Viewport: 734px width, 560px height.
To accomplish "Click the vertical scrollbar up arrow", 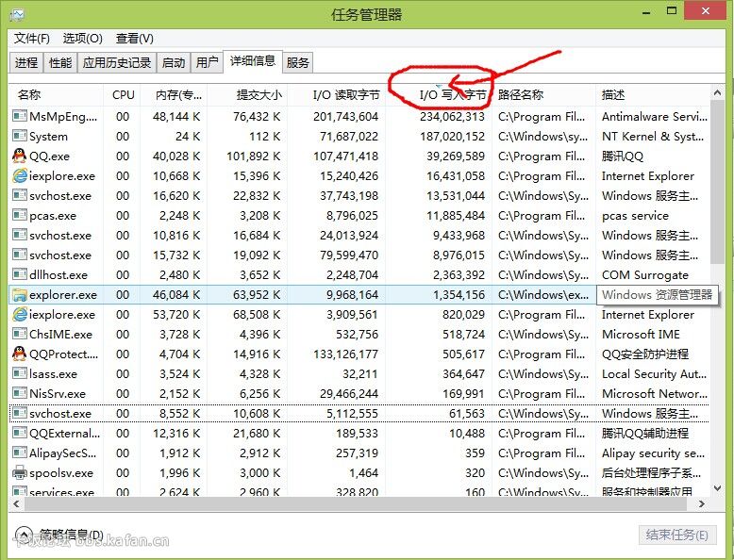I will 717,92.
